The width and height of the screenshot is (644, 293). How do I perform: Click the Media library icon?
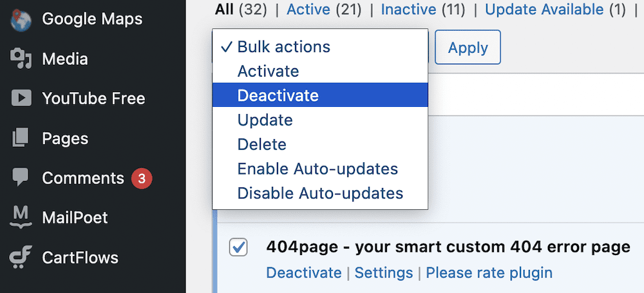[21, 59]
